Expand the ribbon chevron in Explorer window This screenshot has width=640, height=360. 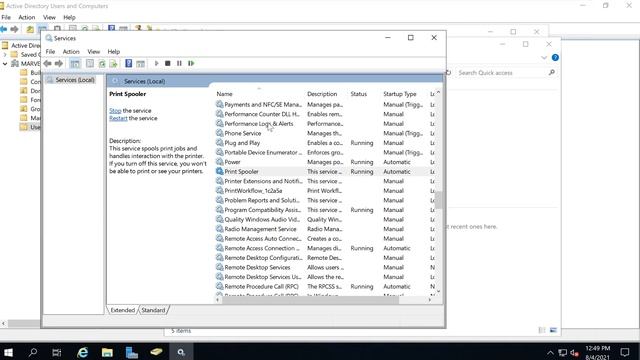(x=544, y=58)
